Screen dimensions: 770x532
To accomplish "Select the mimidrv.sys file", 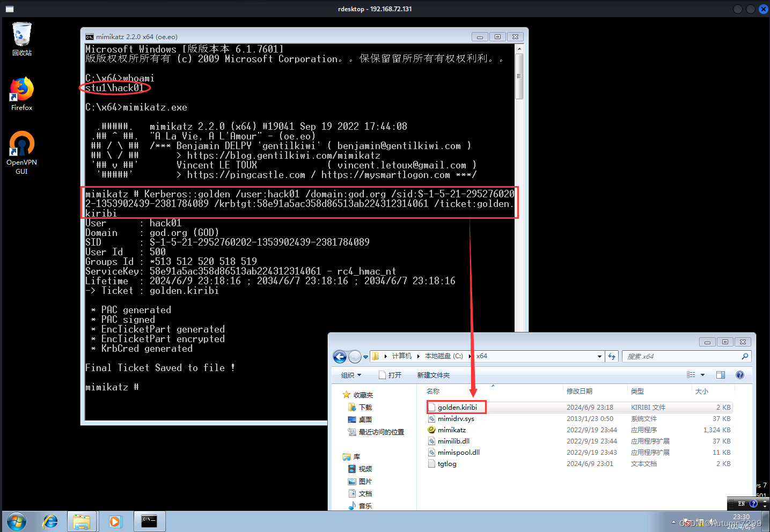I will tap(456, 418).
